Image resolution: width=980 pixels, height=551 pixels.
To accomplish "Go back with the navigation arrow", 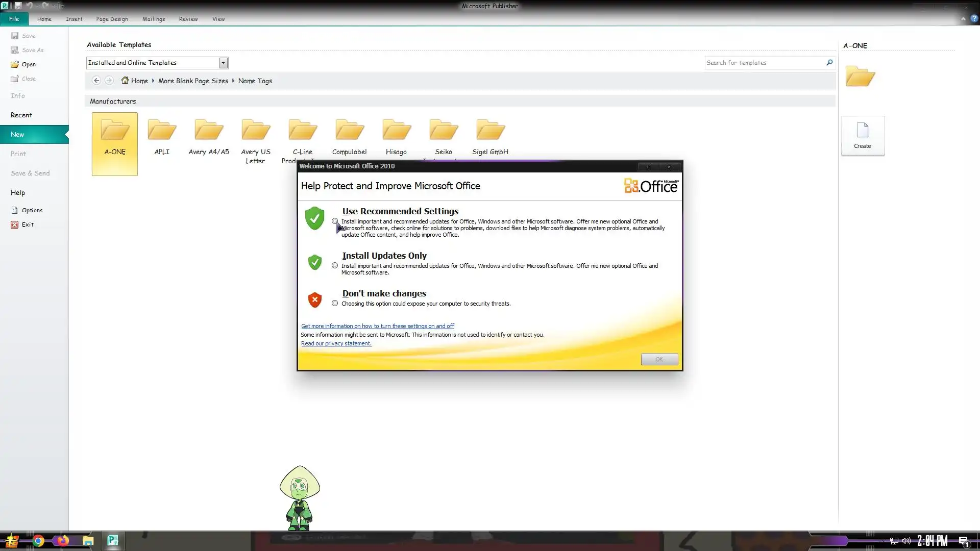I will [x=96, y=81].
